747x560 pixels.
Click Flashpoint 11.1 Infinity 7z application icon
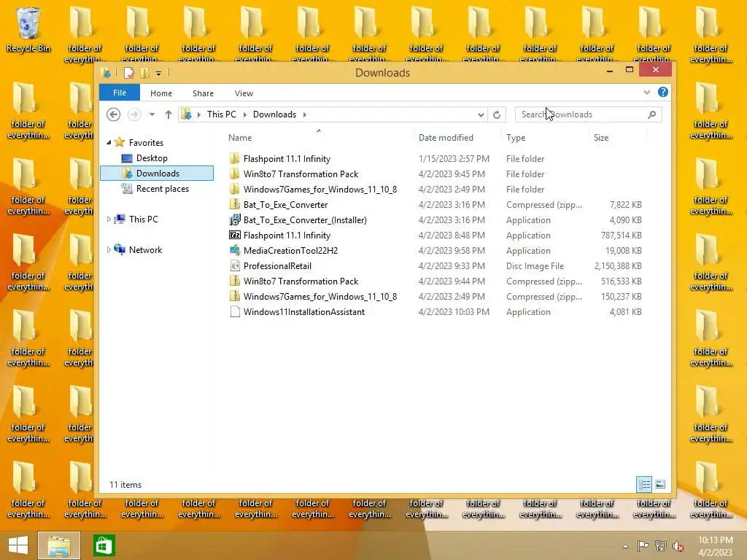click(234, 236)
